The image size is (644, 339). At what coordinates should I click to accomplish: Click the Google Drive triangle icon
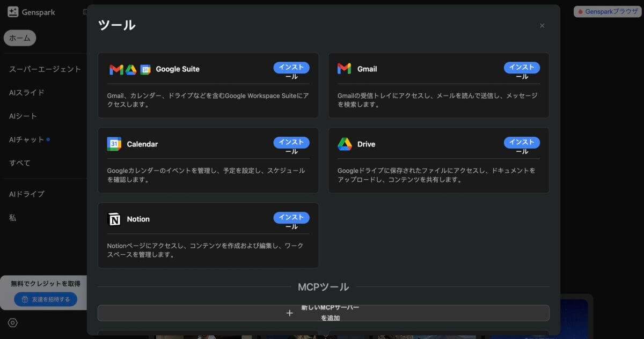[345, 144]
